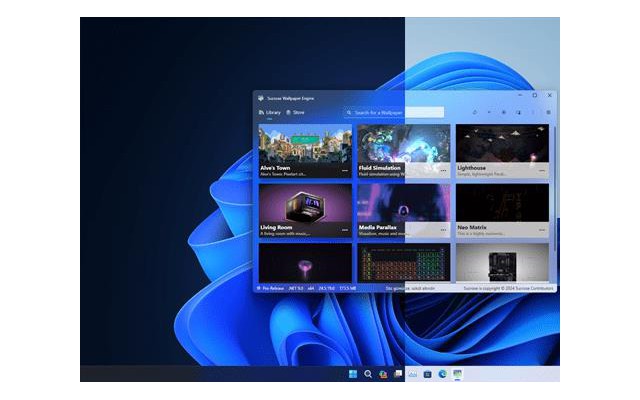Open Microsoft Edge from the taskbar
Viewport: 640px width, 400px height.
coord(442,374)
